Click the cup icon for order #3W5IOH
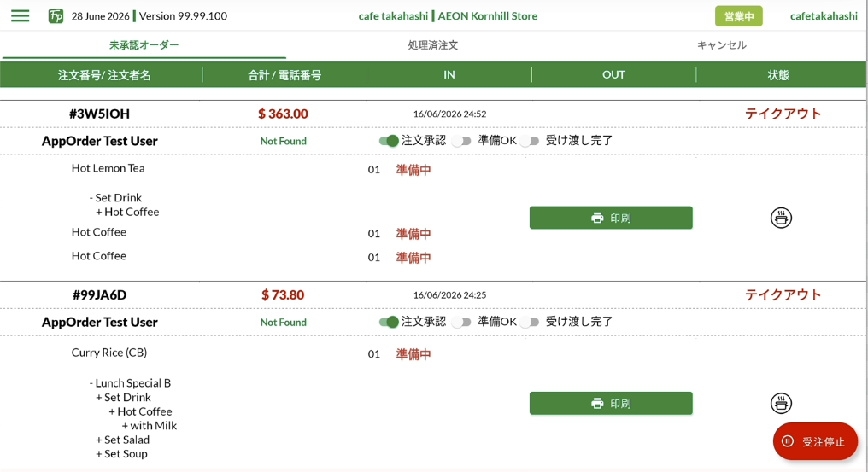Viewport: 868px width, 472px height. [x=781, y=218]
